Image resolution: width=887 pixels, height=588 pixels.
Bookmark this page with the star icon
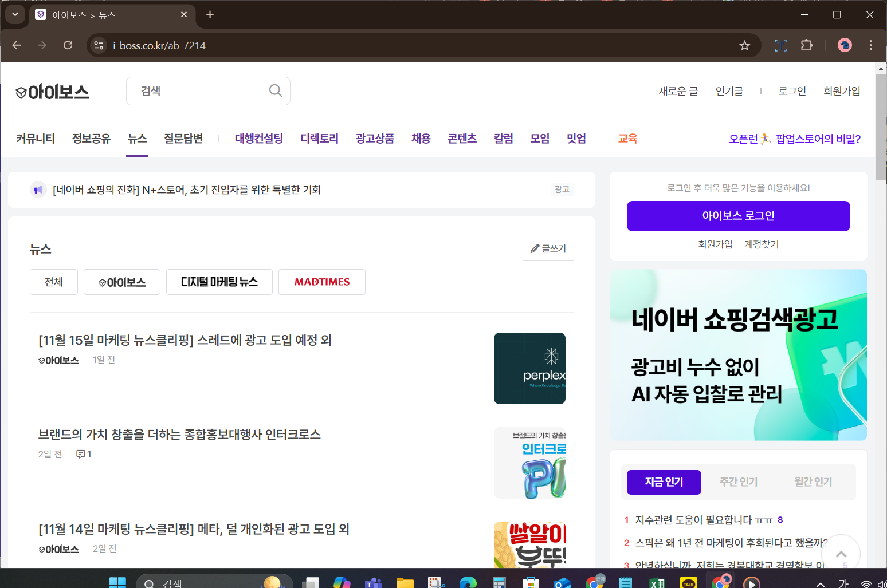pyautogui.click(x=744, y=45)
